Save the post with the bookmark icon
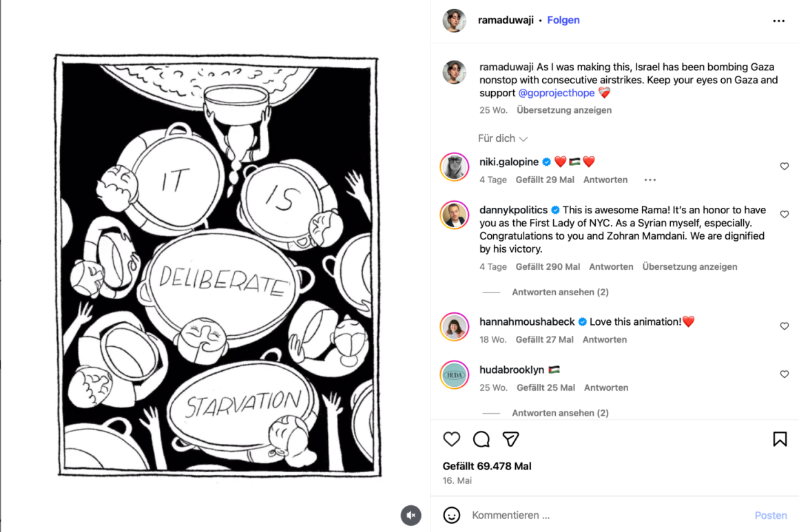This screenshot has width=799, height=532. coord(780,439)
